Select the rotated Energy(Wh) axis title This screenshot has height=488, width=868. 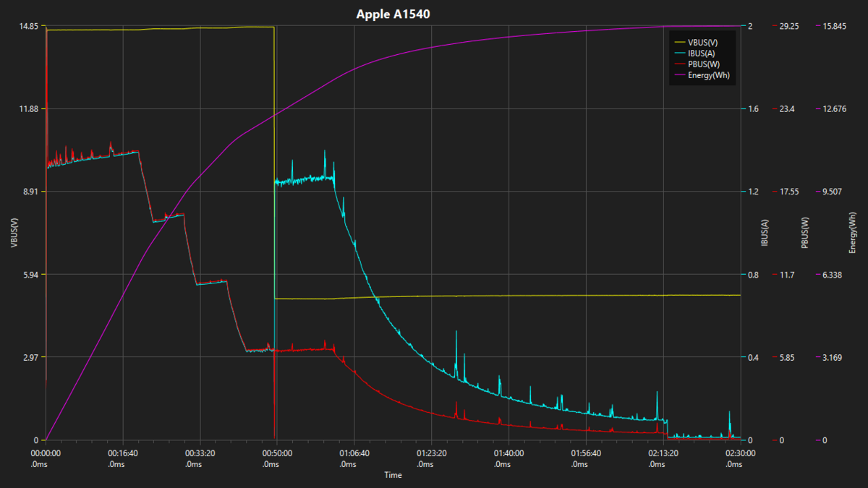pos(853,233)
